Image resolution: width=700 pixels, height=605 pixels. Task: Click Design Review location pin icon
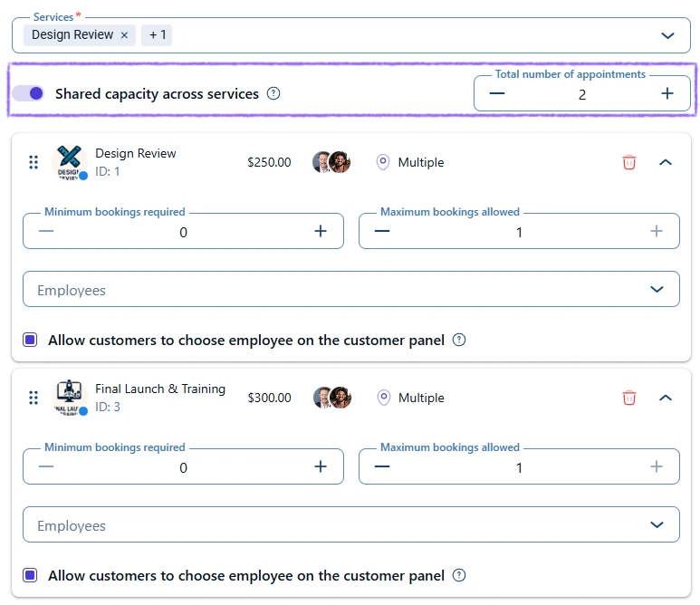point(383,162)
